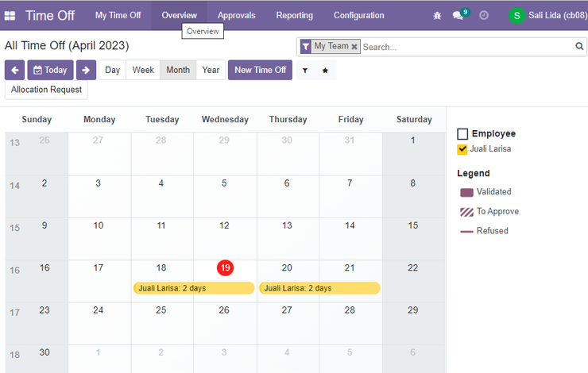The height and width of the screenshot is (373, 588).
Task: Open the Sali Lida user menu
Action: coord(548,15)
